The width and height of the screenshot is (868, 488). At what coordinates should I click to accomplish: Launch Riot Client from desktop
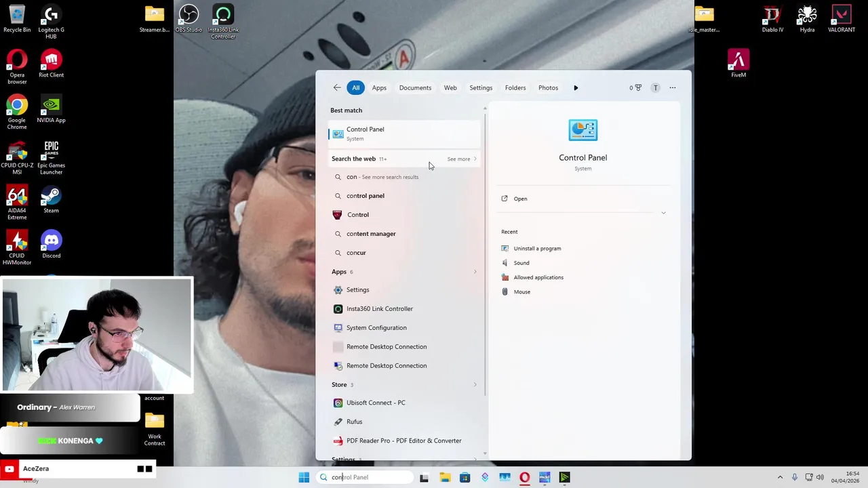click(x=51, y=64)
